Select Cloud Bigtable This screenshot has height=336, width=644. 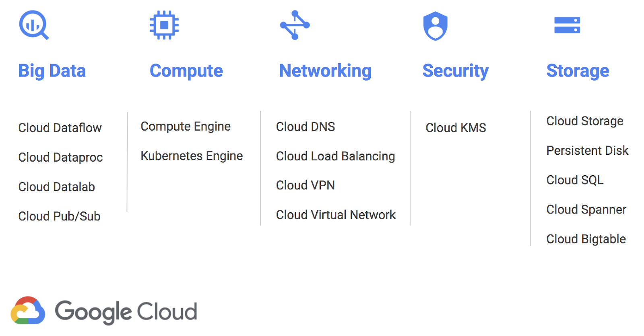click(x=586, y=239)
